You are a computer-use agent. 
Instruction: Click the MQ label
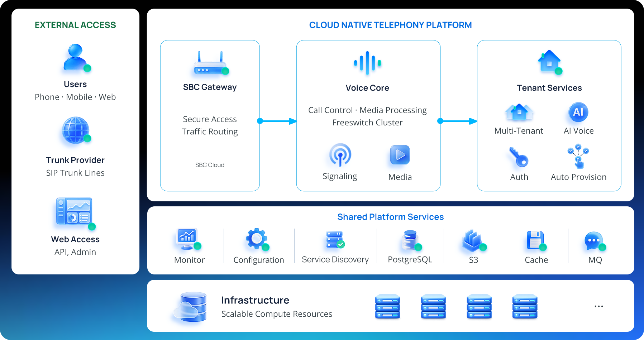coord(595,260)
